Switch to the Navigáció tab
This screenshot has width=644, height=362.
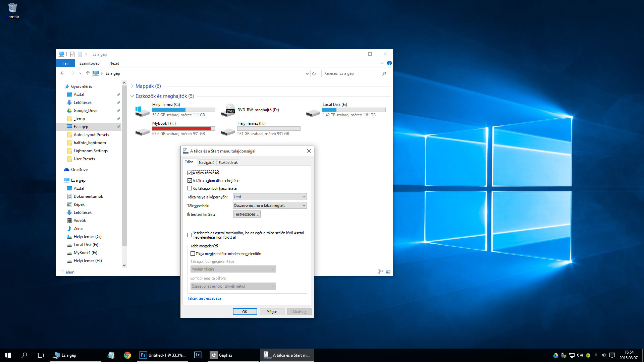click(207, 163)
